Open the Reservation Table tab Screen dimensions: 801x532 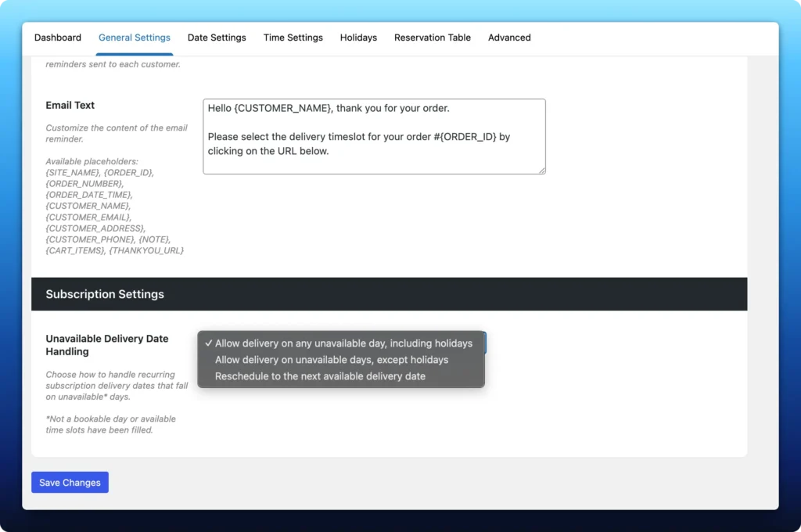tap(433, 37)
